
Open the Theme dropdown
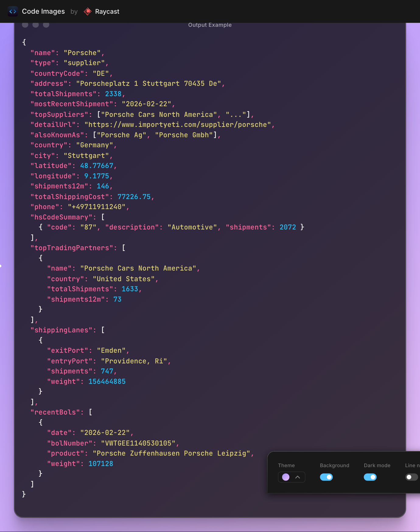coord(292,477)
